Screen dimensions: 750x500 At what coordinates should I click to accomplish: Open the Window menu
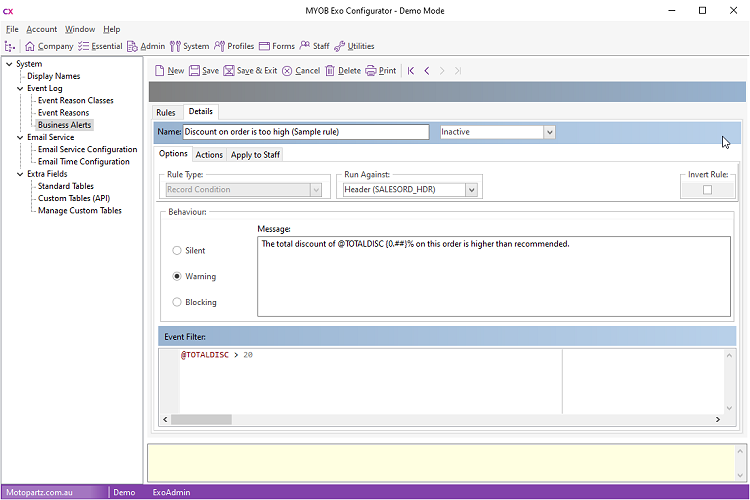80,29
